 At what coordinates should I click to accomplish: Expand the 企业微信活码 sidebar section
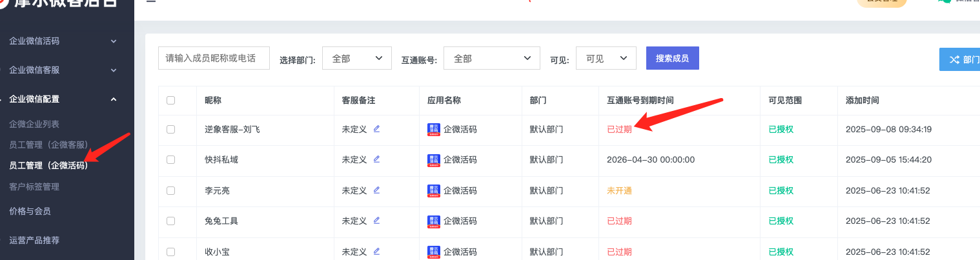pyautogui.click(x=62, y=41)
